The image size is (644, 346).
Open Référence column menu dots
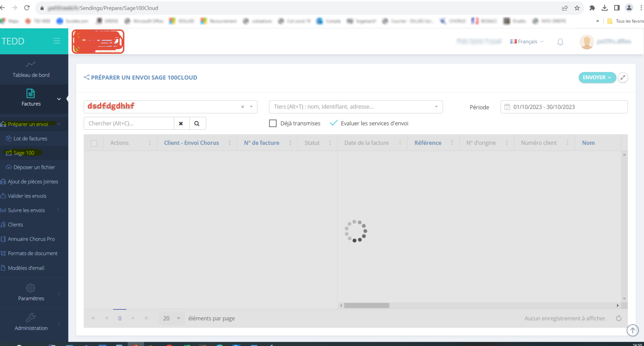[x=452, y=143]
